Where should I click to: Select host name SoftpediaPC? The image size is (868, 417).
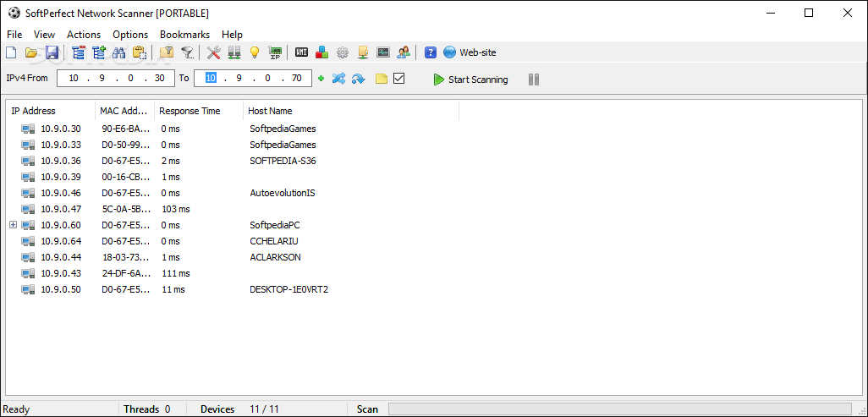click(275, 225)
